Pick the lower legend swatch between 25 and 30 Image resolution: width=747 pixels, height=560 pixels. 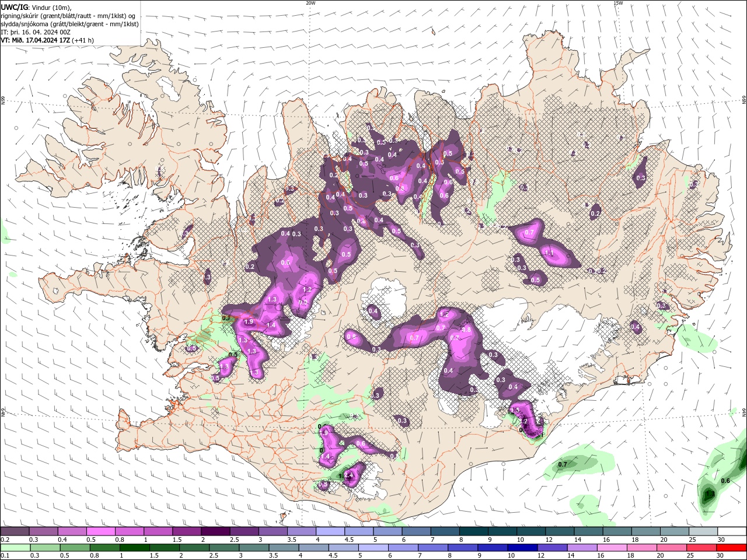(x=702, y=548)
